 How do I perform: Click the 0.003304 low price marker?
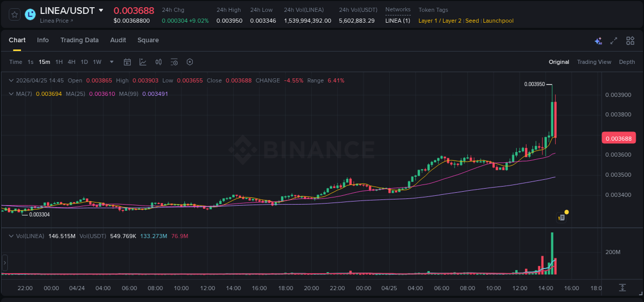pyautogui.click(x=39, y=214)
